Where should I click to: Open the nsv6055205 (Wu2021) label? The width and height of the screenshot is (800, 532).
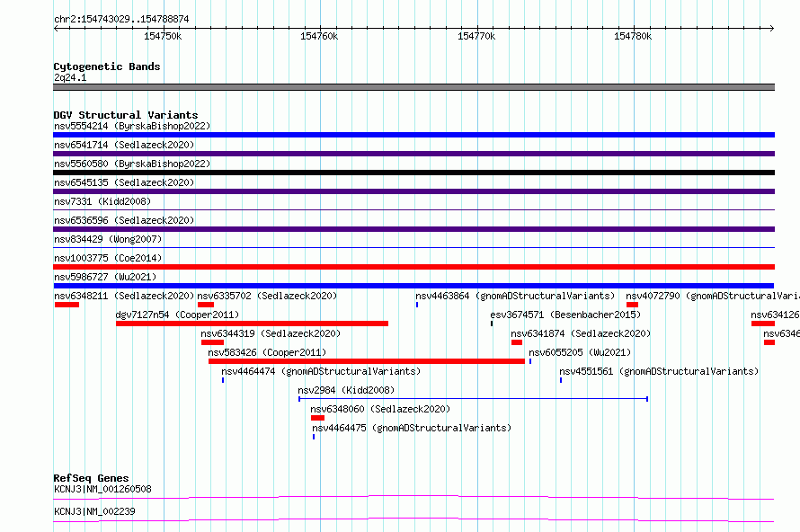click(x=580, y=352)
